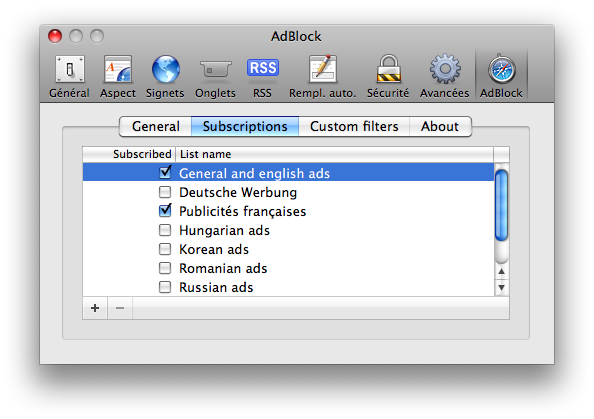The image size is (594, 419).
Task: Remove selected subscription with minus button
Action: coord(120,308)
